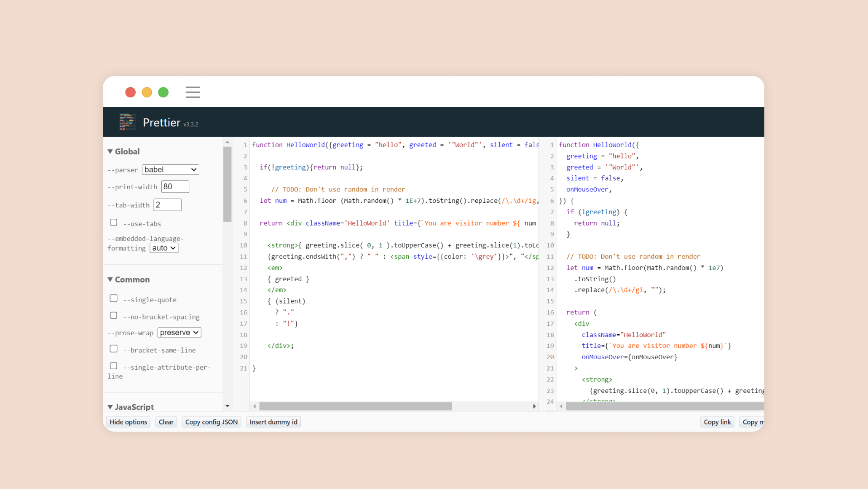
Task: Click the input editor horizontal scrollbar
Action: coord(355,406)
